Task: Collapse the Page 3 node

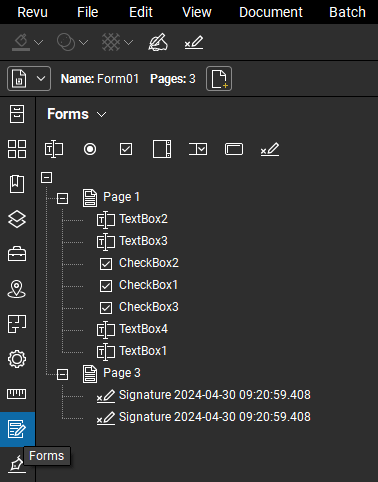Action: (x=62, y=374)
